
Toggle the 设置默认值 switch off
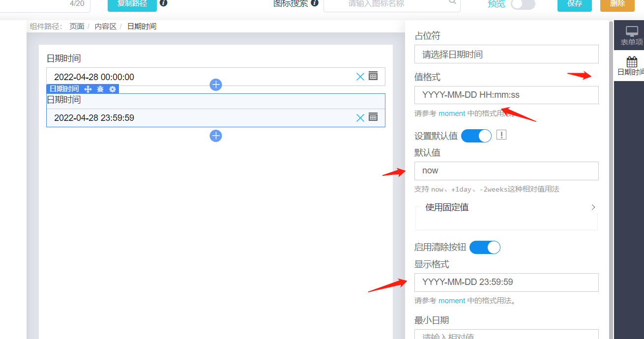click(476, 136)
